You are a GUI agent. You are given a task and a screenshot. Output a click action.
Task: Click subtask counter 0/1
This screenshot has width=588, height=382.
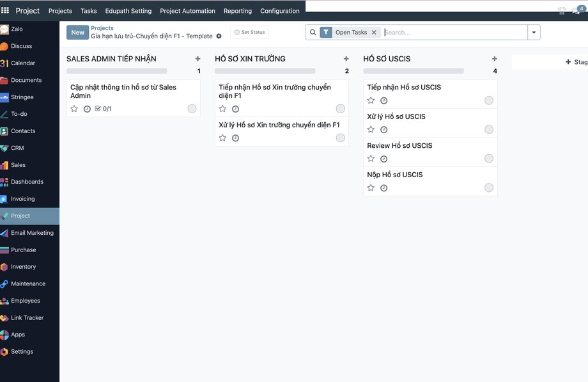[103, 109]
